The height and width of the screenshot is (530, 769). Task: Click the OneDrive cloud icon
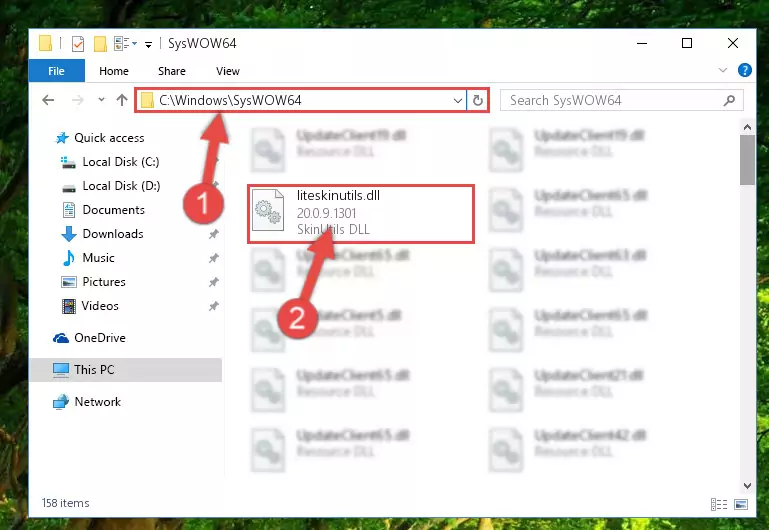point(60,338)
